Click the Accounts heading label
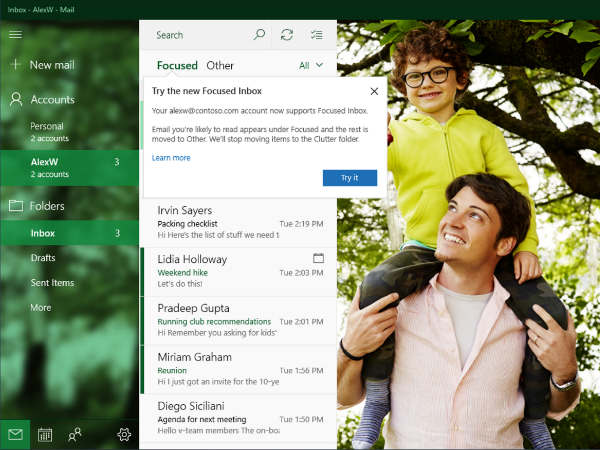Viewport: 600px width, 450px height. (53, 100)
